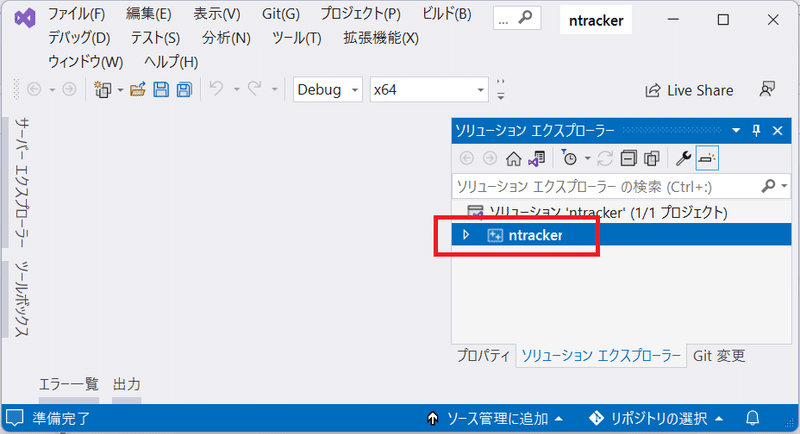Create a new project using toolbar icon

click(x=103, y=90)
